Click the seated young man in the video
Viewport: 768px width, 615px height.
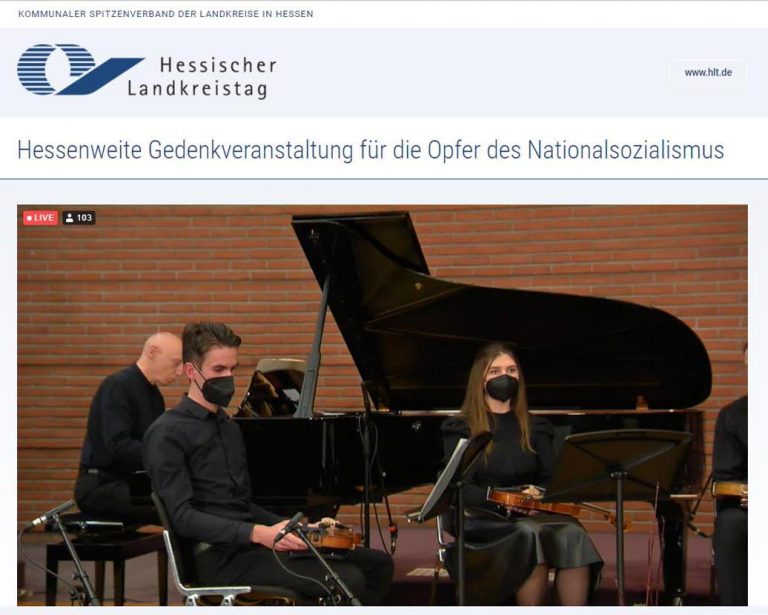[x=245, y=465]
